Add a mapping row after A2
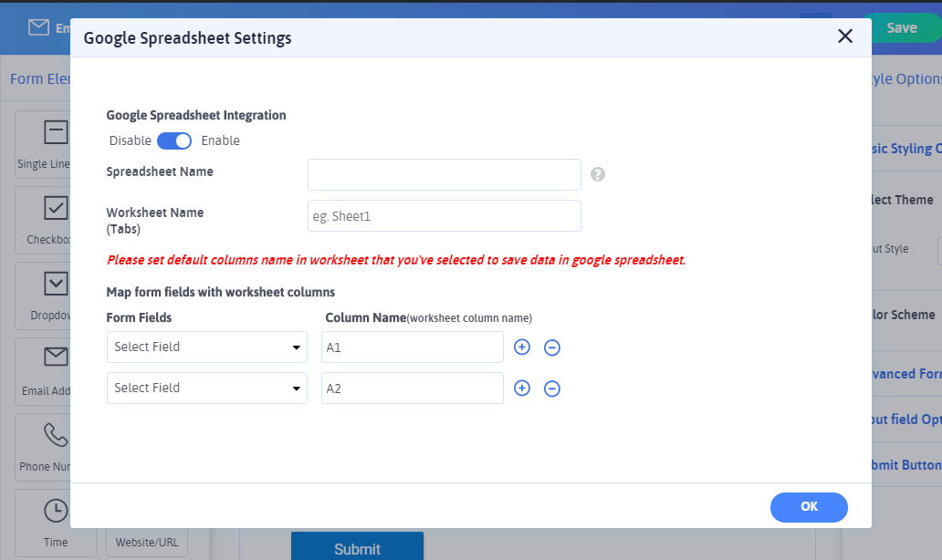The width and height of the screenshot is (942, 560). [522, 389]
